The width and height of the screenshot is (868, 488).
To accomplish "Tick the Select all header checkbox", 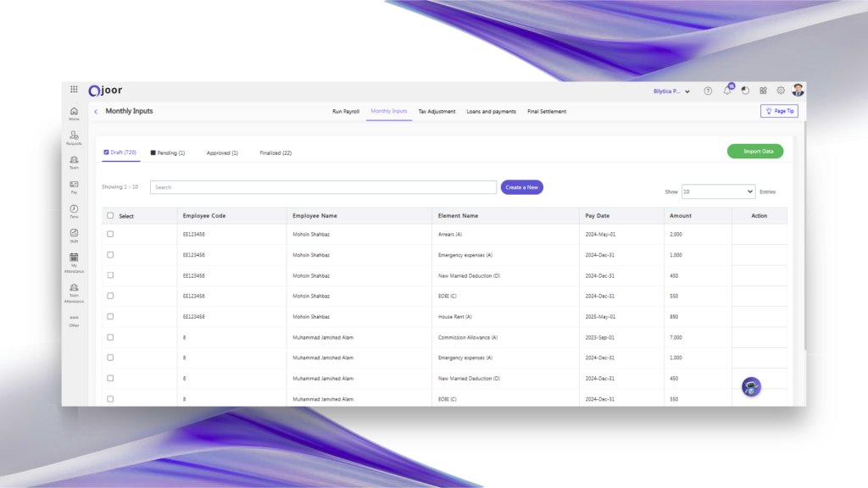I will click(110, 216).
